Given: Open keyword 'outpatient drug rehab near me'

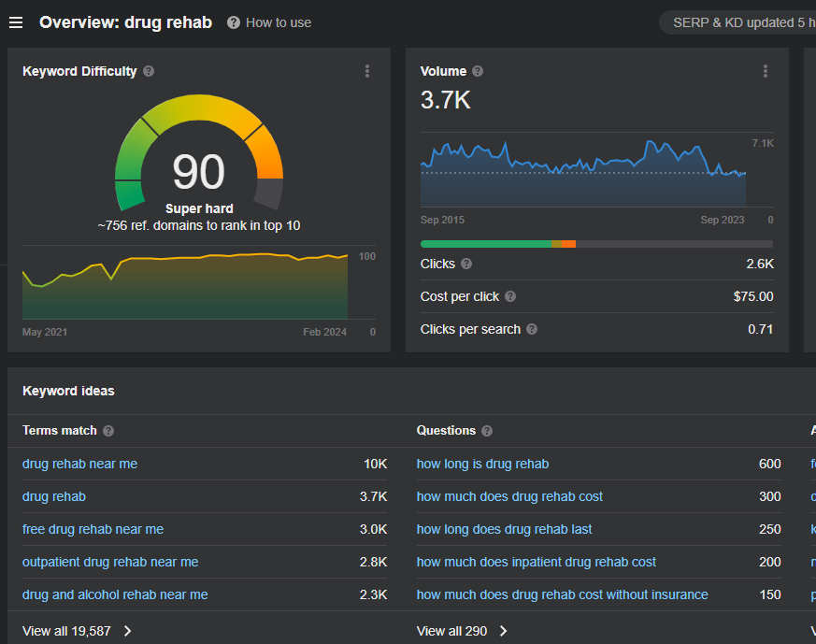Looking at the screenshot, I should 110,563.
